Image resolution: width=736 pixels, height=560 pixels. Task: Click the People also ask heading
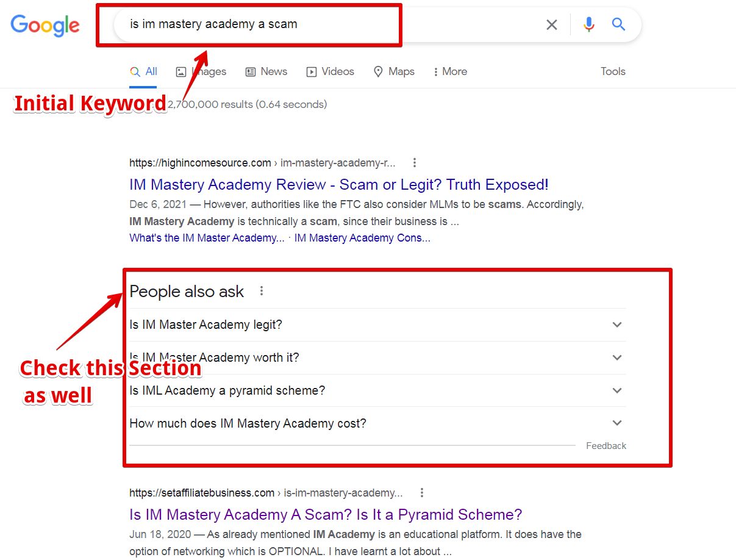(x=187, y=292)
